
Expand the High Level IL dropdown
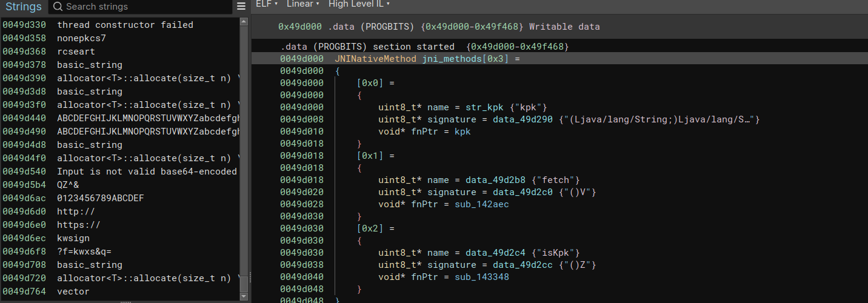click(x=359, y=4)
